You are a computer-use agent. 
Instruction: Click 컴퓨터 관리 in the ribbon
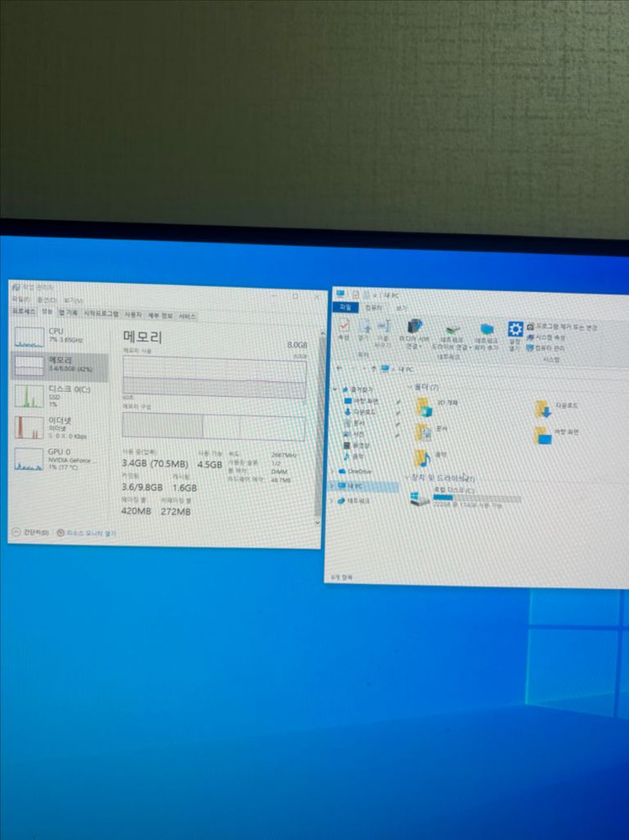coord(545,347)
